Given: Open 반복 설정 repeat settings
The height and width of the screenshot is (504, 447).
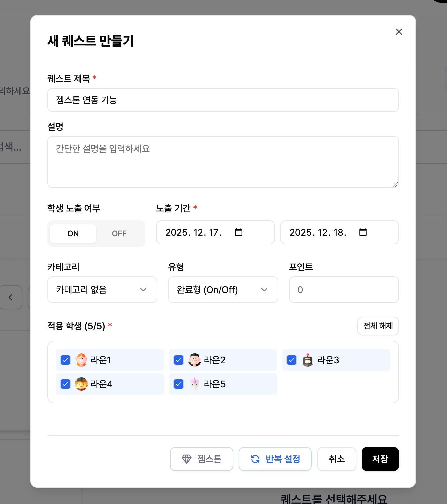Looking at the screenshot, I should 275,459.
